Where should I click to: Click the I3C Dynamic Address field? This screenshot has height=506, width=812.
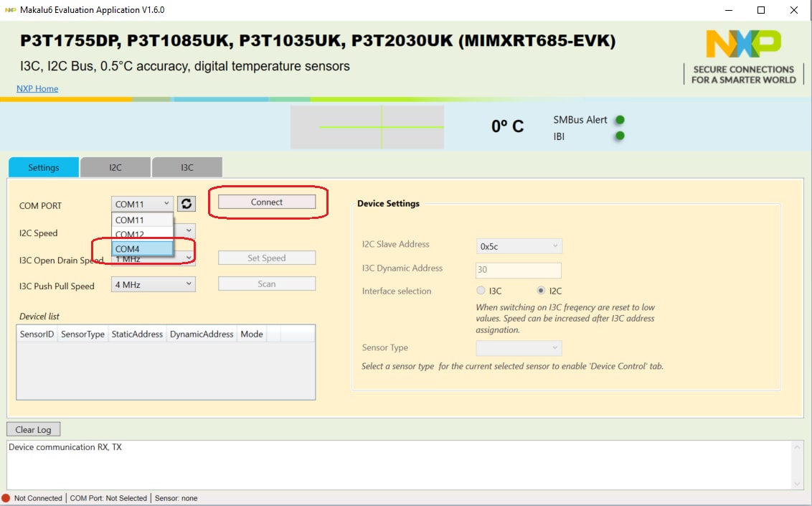coord(518,271)
